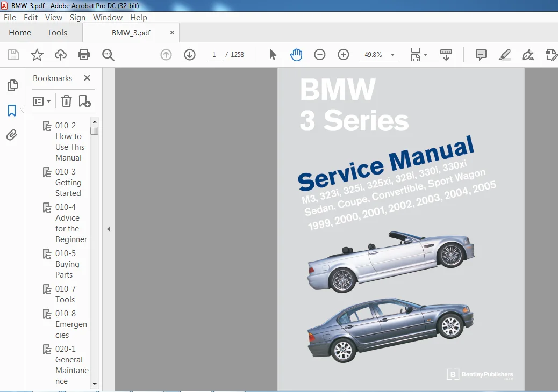Screen dimensions: 558x392
Task: Select the BMW_3.pdf document tab
Action: (131, 33)
